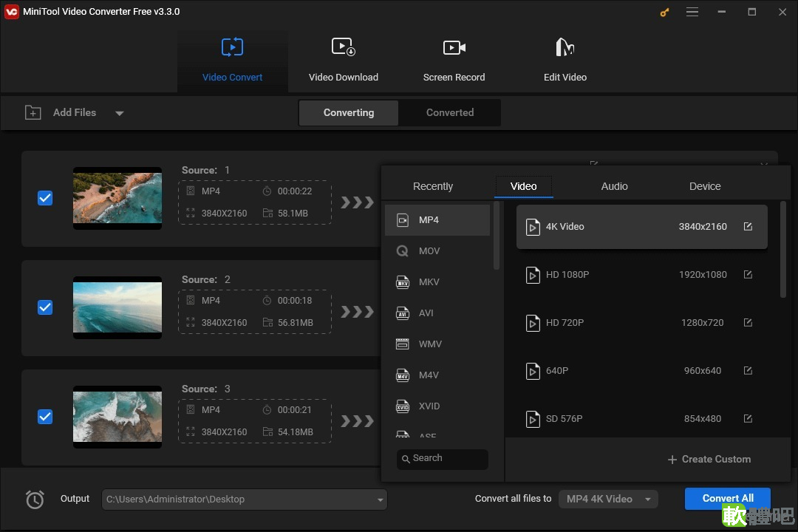Screen dimensions: 798x532
Task: Click the HD 1080P preset file icon
Action: [x=532, y=275]
